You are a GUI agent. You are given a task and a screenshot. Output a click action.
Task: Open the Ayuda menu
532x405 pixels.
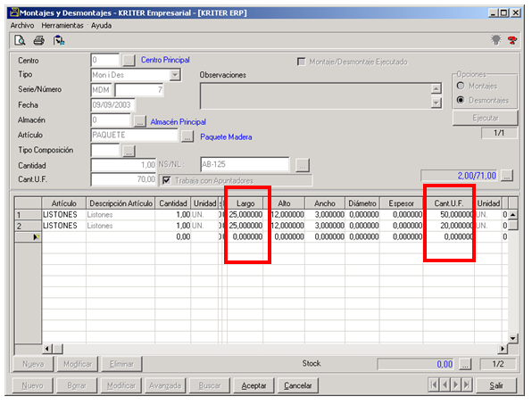click(x=101, y=26)
